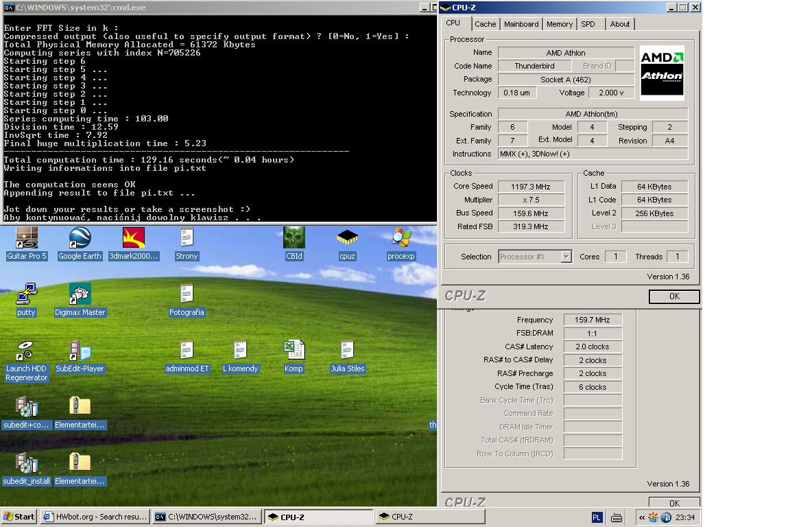Click OK in the lower CPU-Z window

click(x=674, y=503)
